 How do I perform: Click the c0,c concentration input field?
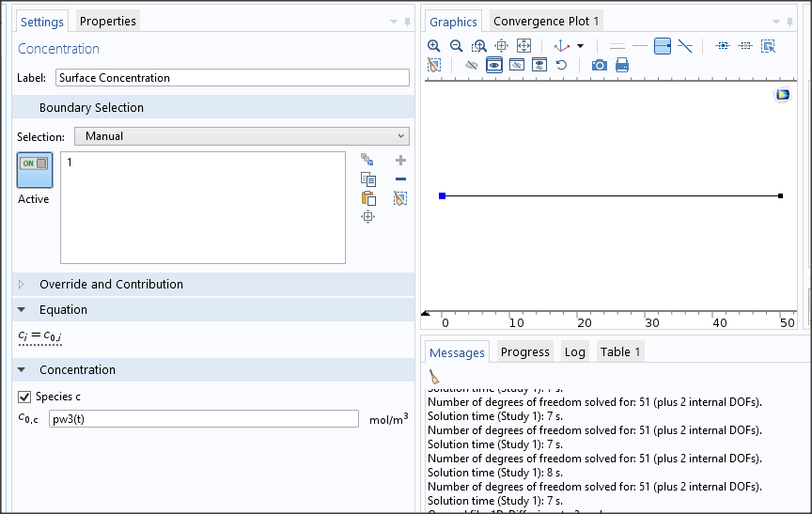(203, 419)
